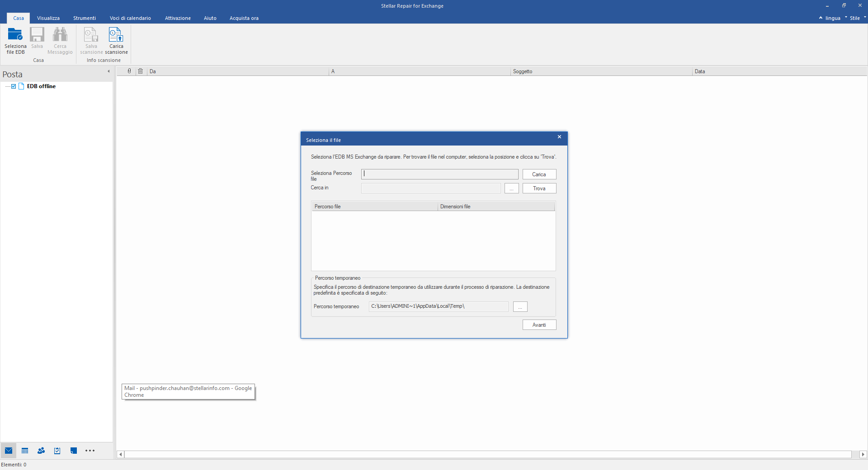
Task: Collapse the Posta side panel
Action: (x=108, y=71)
